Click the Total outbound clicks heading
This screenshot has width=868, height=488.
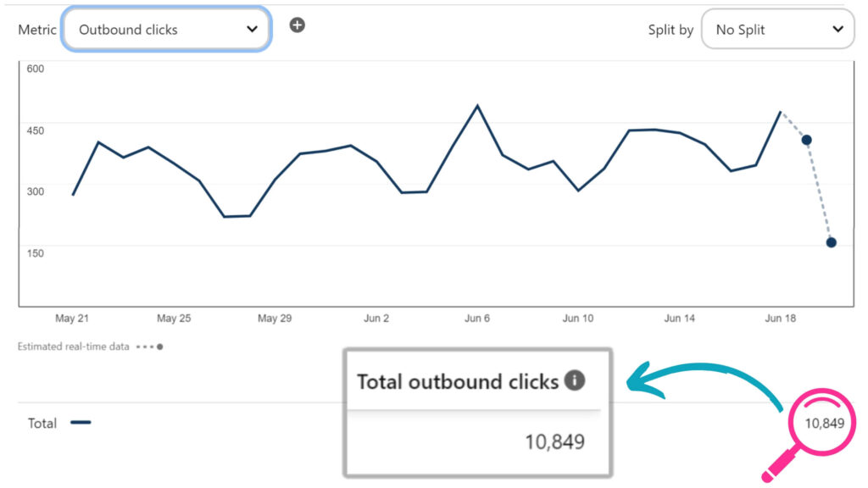pos(458,382)
